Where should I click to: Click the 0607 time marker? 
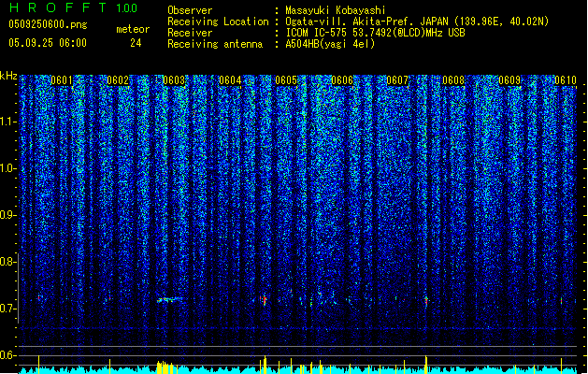pos(397,80)
